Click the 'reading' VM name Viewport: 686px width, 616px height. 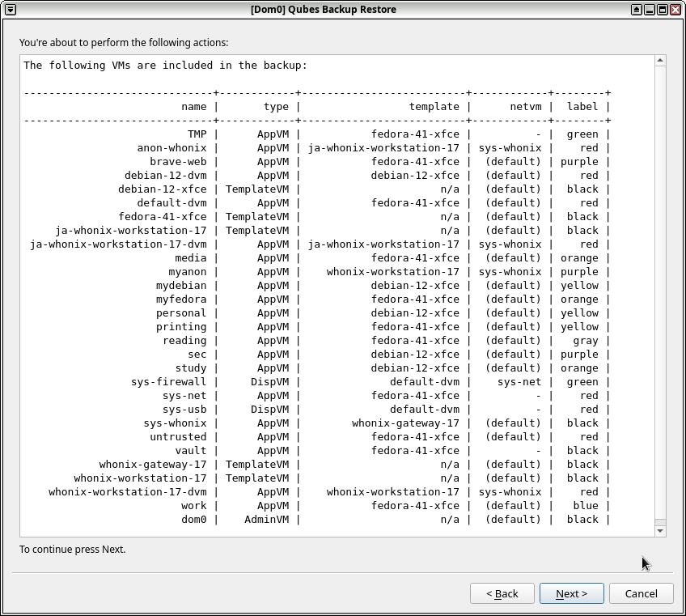pos(184,341)
